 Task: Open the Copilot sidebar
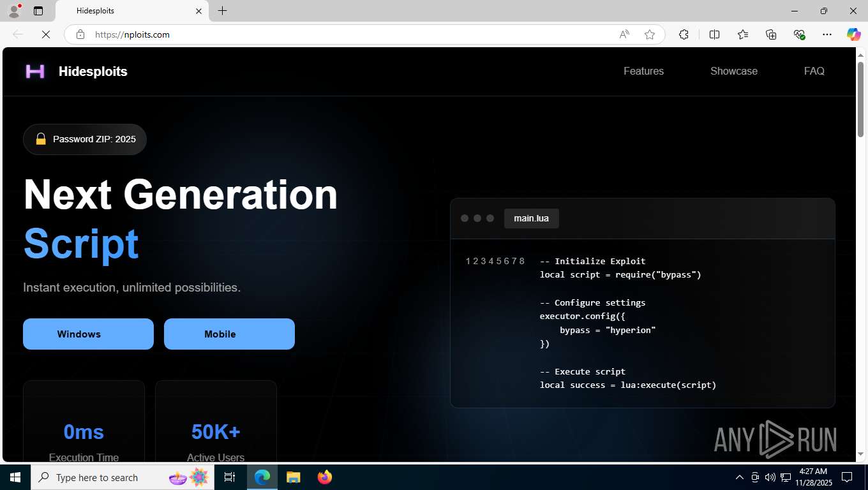(853, 34)
